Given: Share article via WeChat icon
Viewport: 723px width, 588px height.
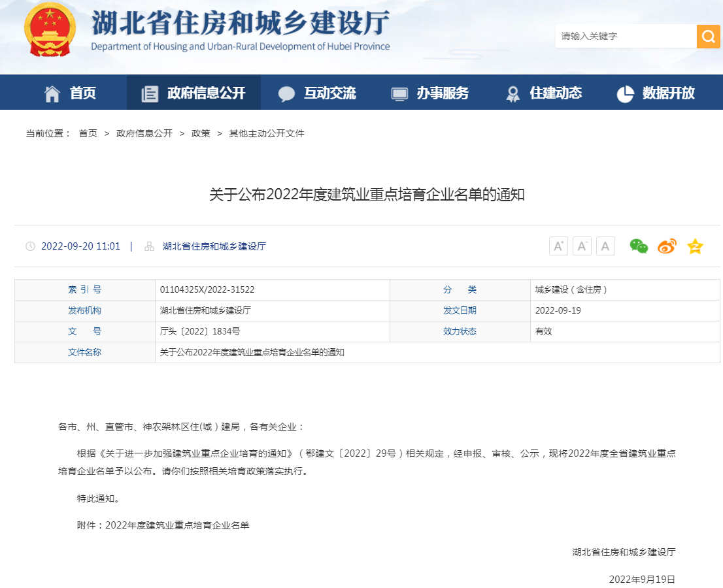Looking at the screenshot, I should click(639, 246).
